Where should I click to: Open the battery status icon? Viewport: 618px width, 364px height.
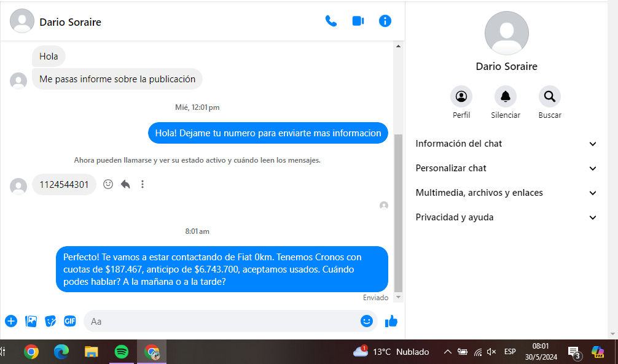click(463, 352)
